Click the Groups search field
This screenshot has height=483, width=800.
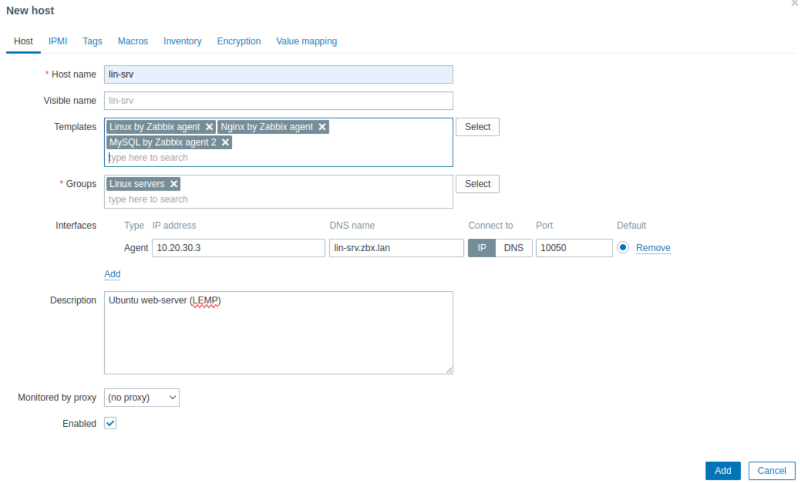[x=279, y=199]
